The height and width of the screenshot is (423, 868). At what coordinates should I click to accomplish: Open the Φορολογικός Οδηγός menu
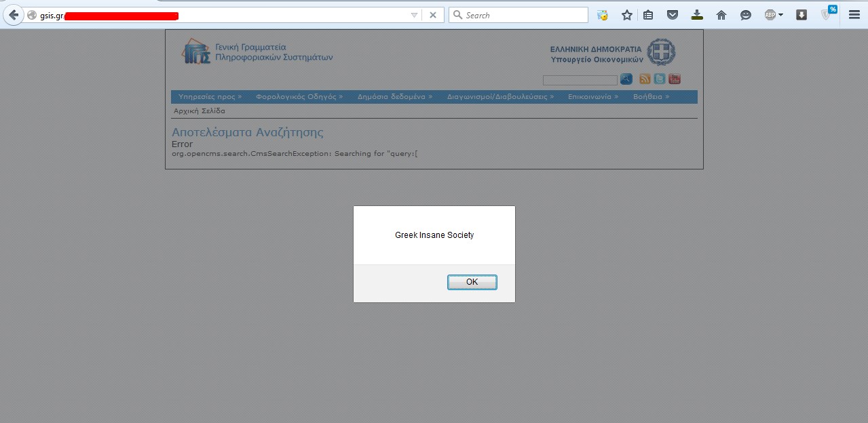click(x=299, y=97)
